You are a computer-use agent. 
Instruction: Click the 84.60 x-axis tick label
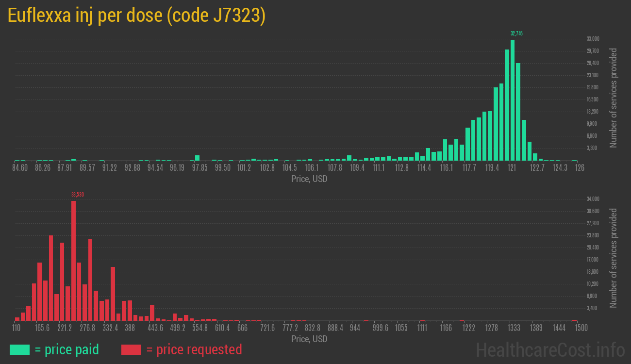point(20,168)
